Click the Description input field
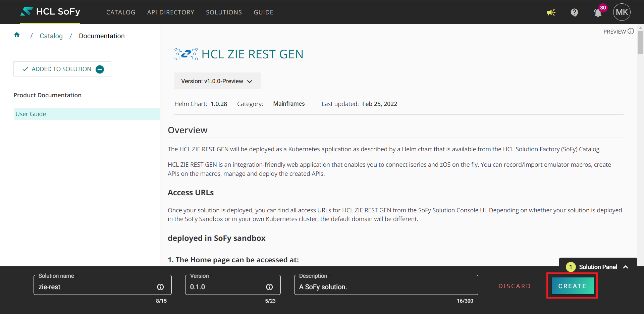Viewport: 644px width, 314px height. point(386,285)
